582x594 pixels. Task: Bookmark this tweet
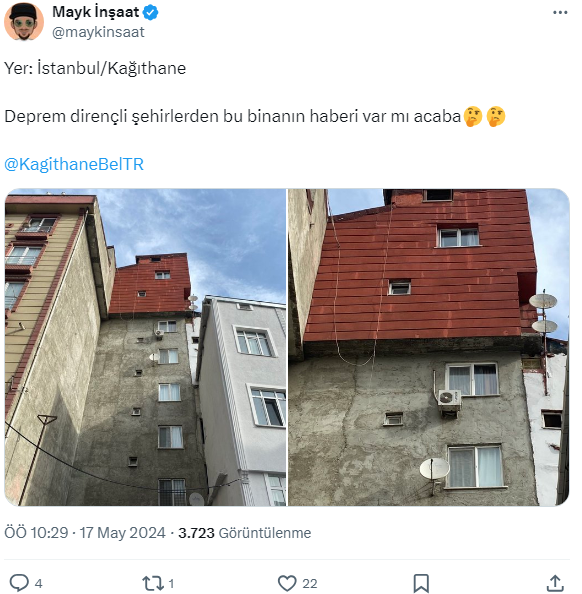[x=421, y=583]
